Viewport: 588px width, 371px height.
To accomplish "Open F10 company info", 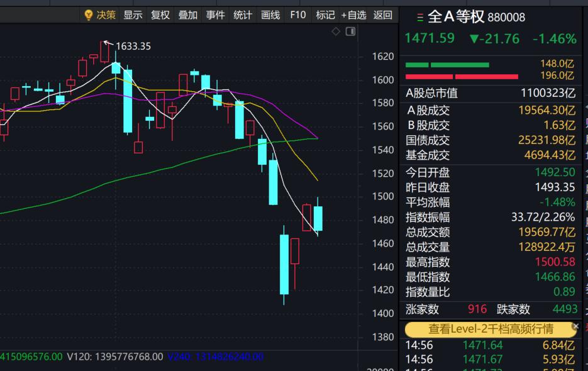I will coord(298,15).
